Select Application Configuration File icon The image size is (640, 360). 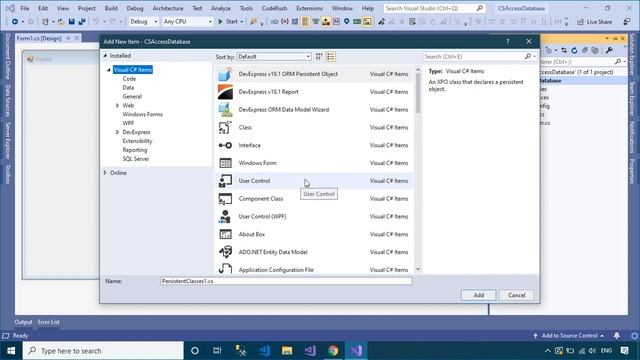225,269
